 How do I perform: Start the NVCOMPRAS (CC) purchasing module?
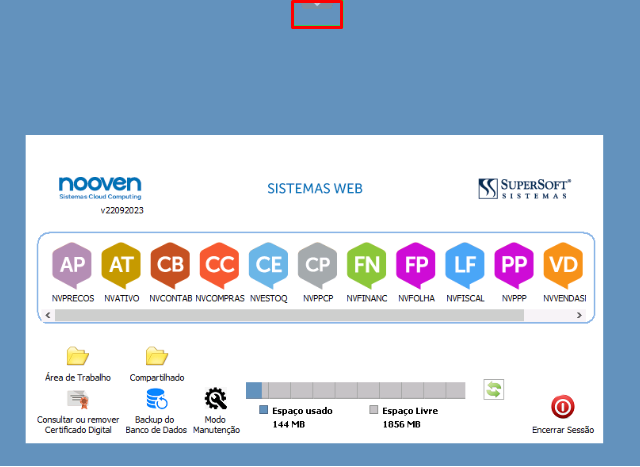point(219,266)
